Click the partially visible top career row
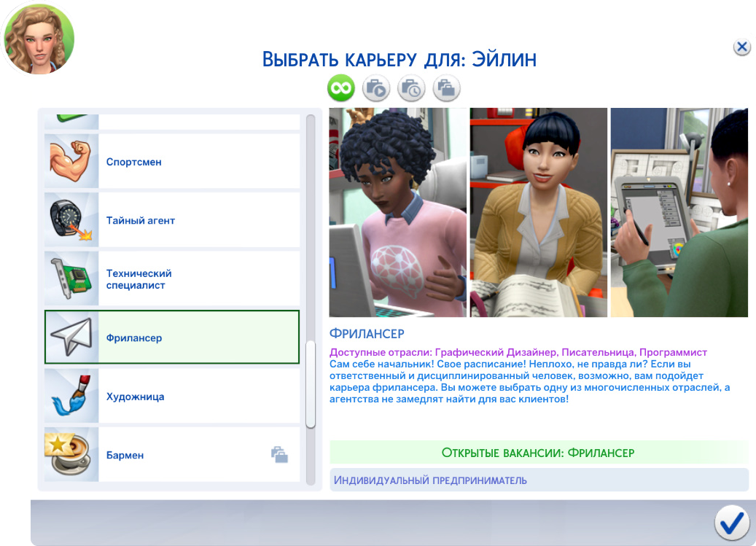 point(172,122)
